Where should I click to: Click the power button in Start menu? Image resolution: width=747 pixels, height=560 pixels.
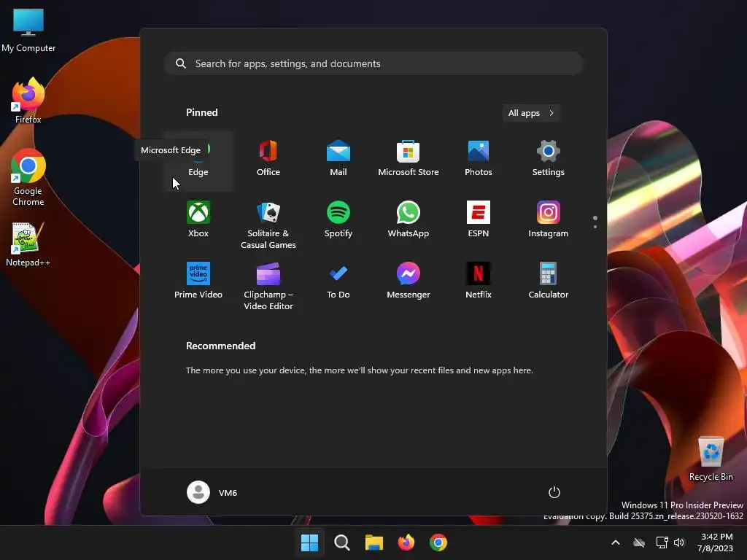[x=554, y=492]
